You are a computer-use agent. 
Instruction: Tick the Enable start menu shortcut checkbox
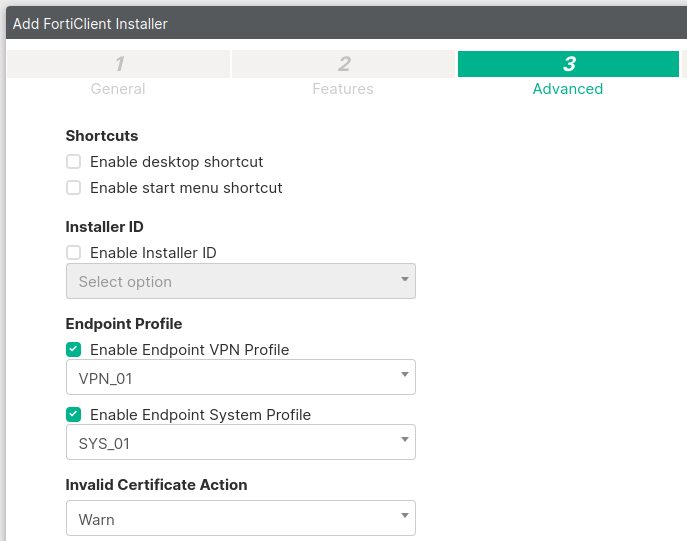click(73, 187)
